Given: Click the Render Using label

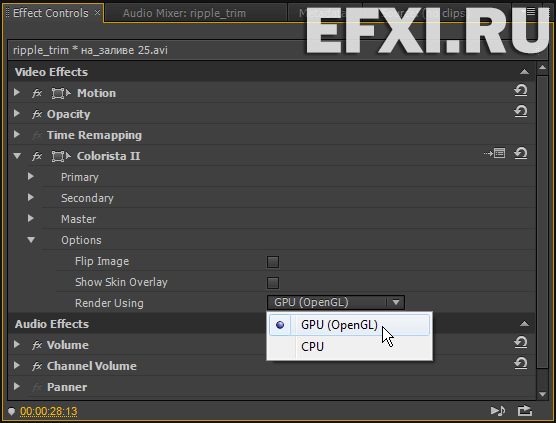Looking at the screenshot, I should click(x=109, y=303).
